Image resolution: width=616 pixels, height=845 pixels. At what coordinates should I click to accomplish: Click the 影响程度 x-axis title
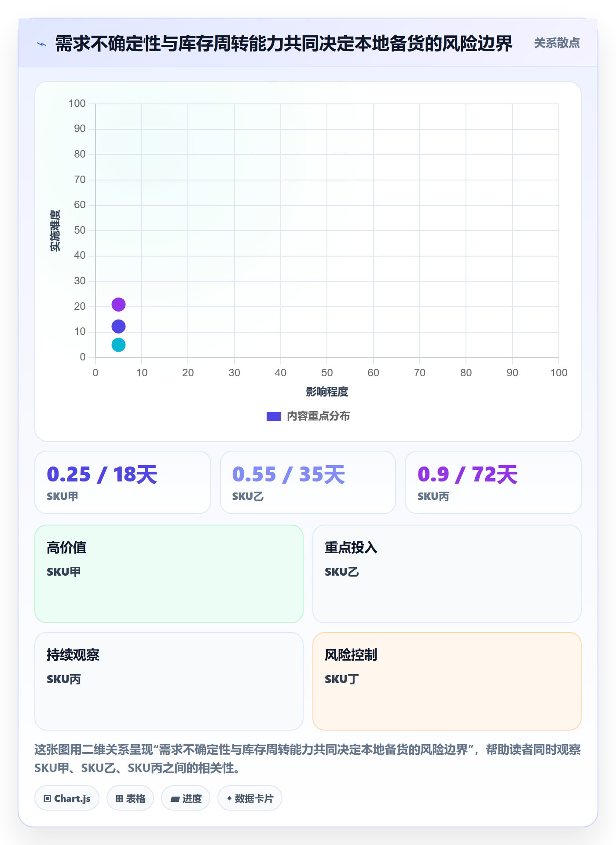click(x=327, y=392)
